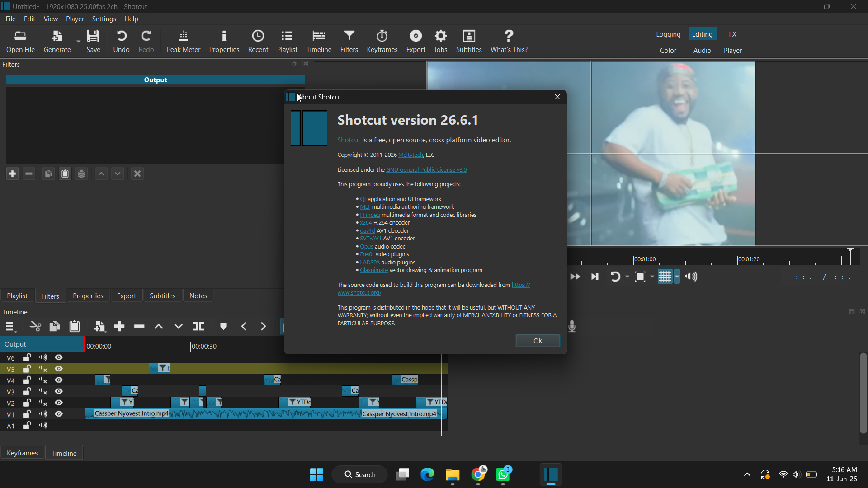Click the fast forward player button
This screenshot has height=488, width=868.
575,277
